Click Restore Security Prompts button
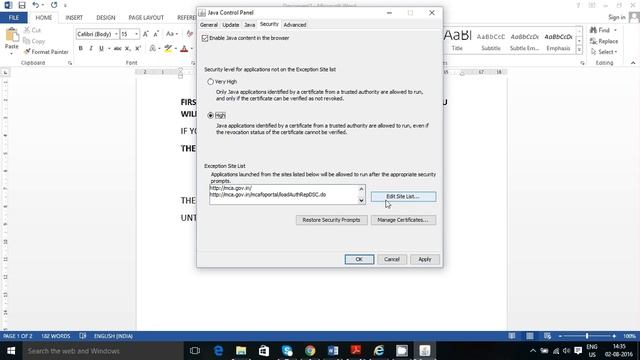 point(331,220)
